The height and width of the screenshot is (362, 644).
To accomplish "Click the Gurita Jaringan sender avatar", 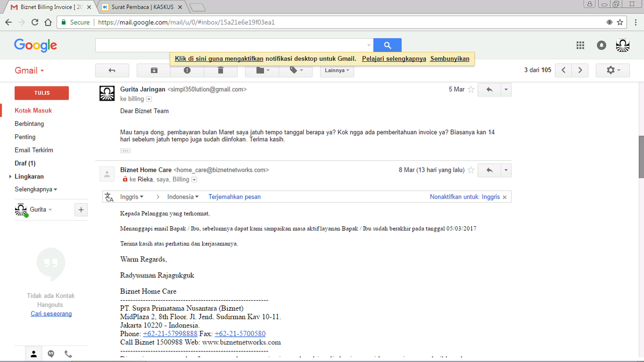I will [x=107, y=94].
